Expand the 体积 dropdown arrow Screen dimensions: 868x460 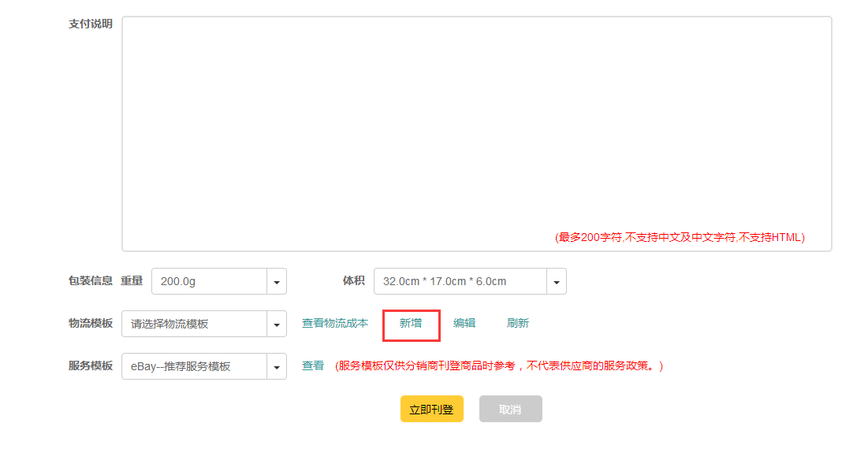[557, 281]
